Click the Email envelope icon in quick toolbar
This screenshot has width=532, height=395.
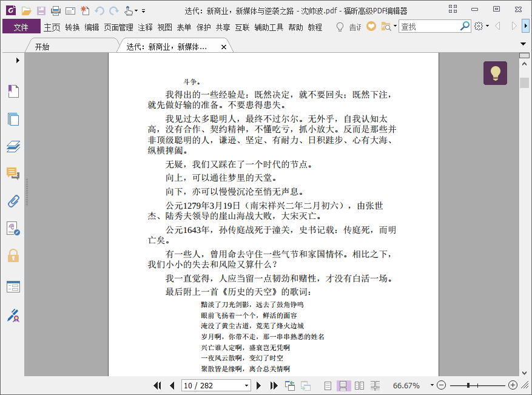pyautogui.click(x=70, y=11)
